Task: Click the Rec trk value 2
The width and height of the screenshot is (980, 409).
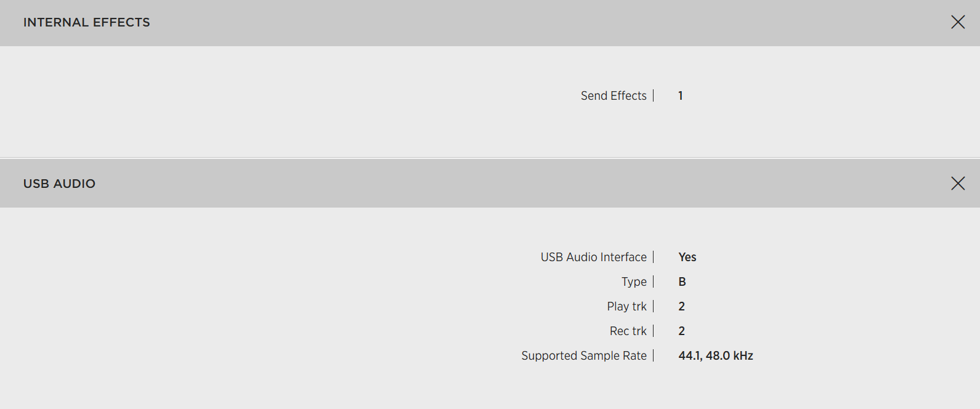Action: [x=682, y=331]
